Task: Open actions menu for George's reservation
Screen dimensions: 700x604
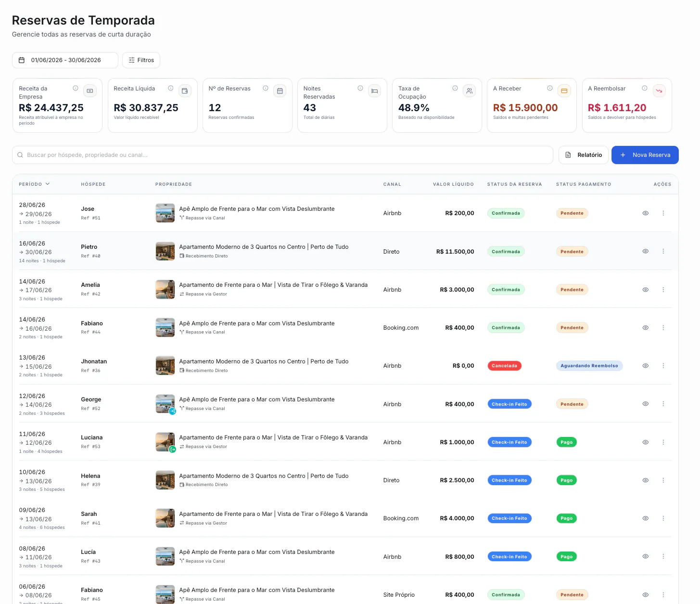Action: pos(663,404)
